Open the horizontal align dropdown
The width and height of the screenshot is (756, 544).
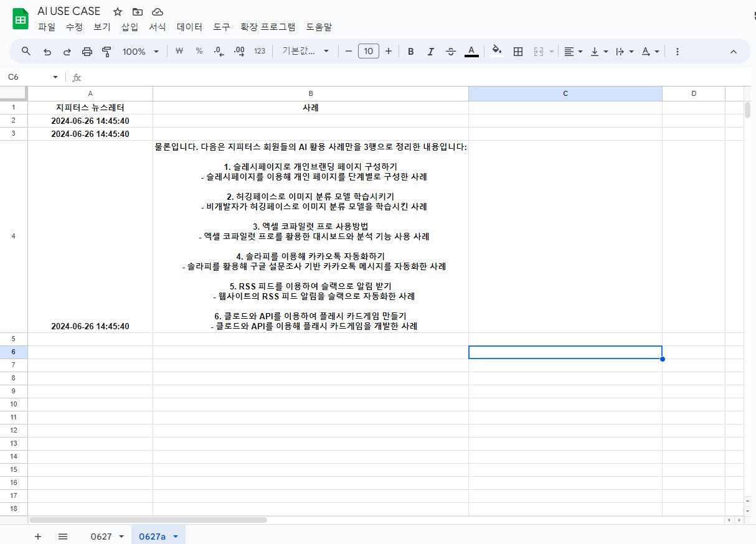coord(573,51)
